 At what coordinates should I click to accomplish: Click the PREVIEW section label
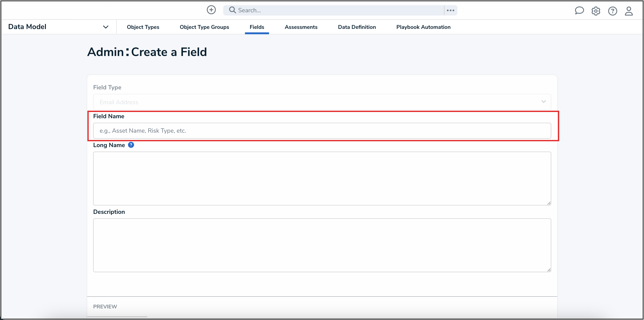click(x=105, y=306)
